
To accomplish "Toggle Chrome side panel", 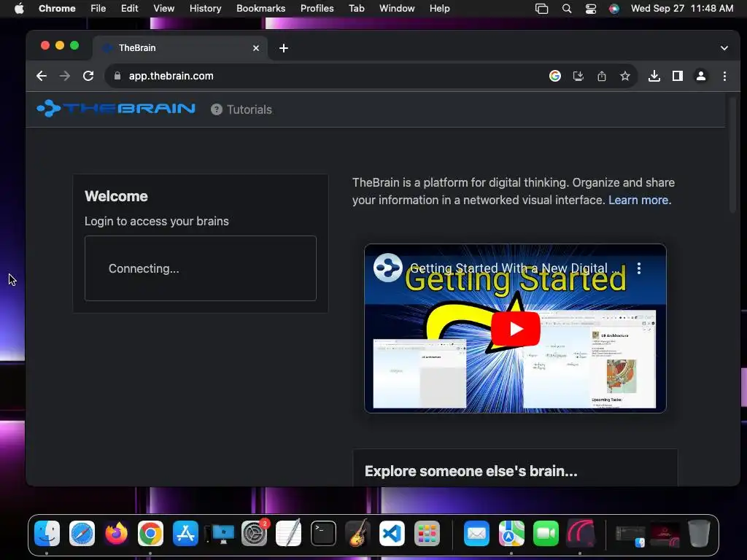I will click(x=678, y=76).
